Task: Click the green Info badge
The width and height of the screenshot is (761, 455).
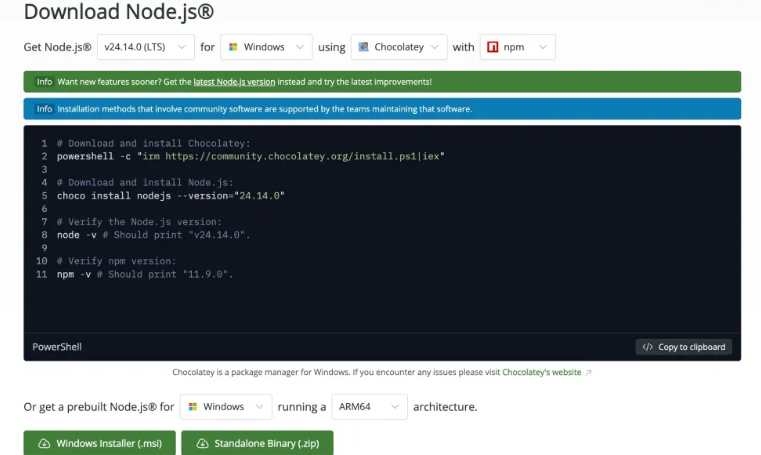Action: pyautogui.click(x=44, y=82)
